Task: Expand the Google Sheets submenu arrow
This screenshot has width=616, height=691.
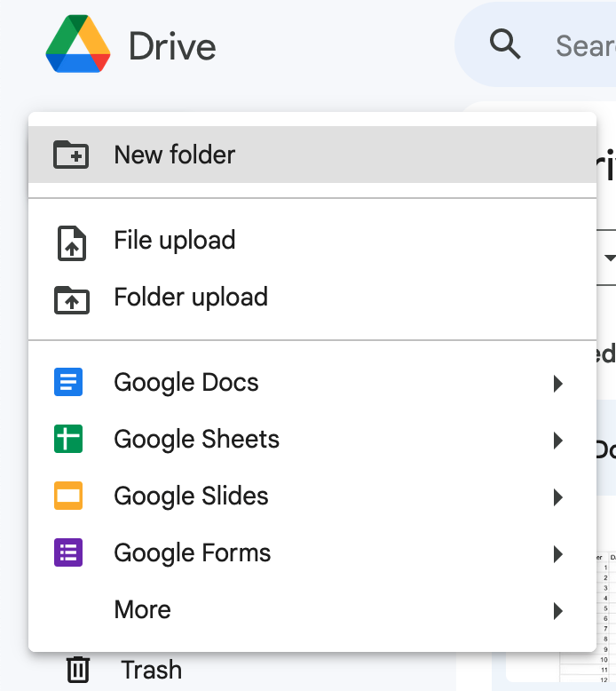Action: coord(557,441)
